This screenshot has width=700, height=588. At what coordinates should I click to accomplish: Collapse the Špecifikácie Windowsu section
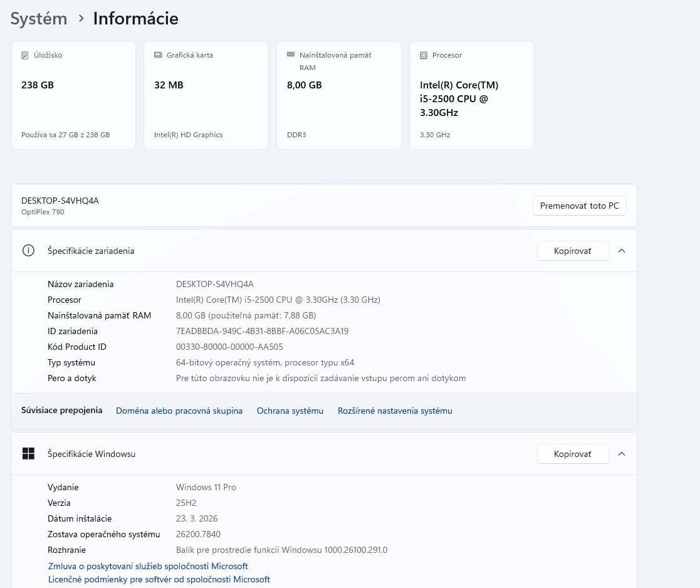tap(622, 454)
